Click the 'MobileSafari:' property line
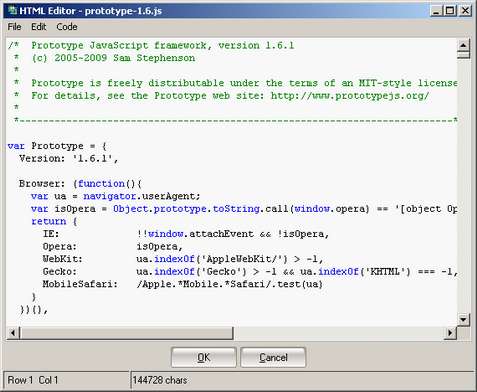The image size is (477, 392). pyautogui.click(x=183, y=284)
